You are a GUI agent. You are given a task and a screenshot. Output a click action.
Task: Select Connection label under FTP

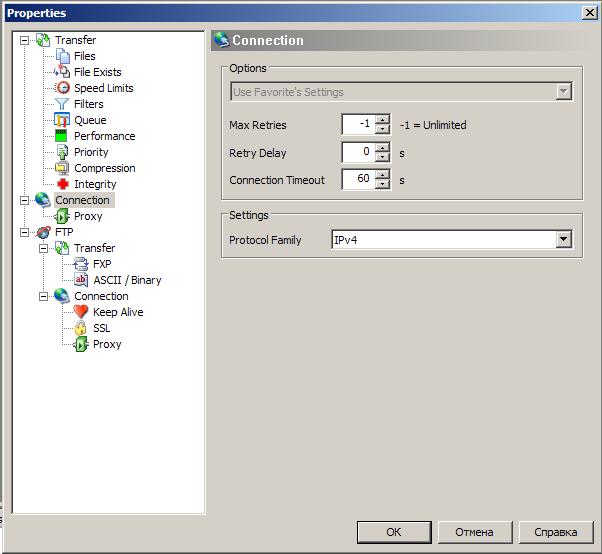tap(101, 296)
